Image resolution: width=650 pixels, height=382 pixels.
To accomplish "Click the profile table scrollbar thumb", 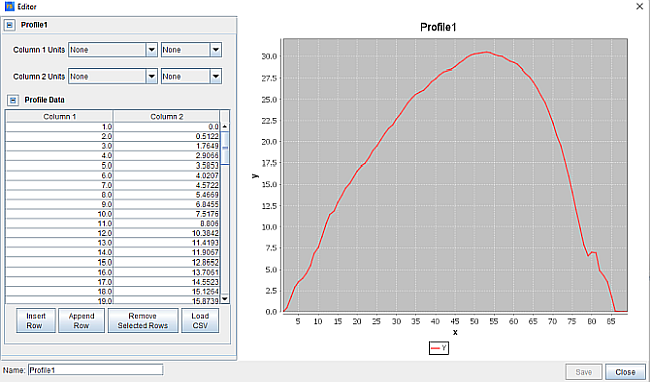I will coord(225,148).
